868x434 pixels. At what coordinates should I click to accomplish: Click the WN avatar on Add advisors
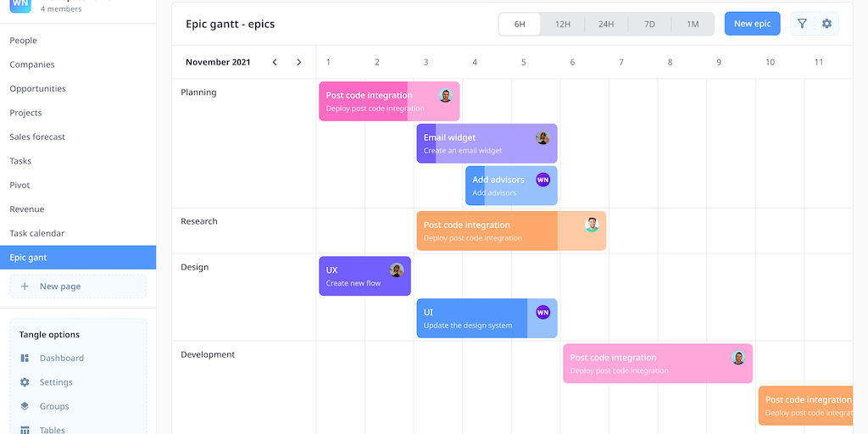coord(542,180)
